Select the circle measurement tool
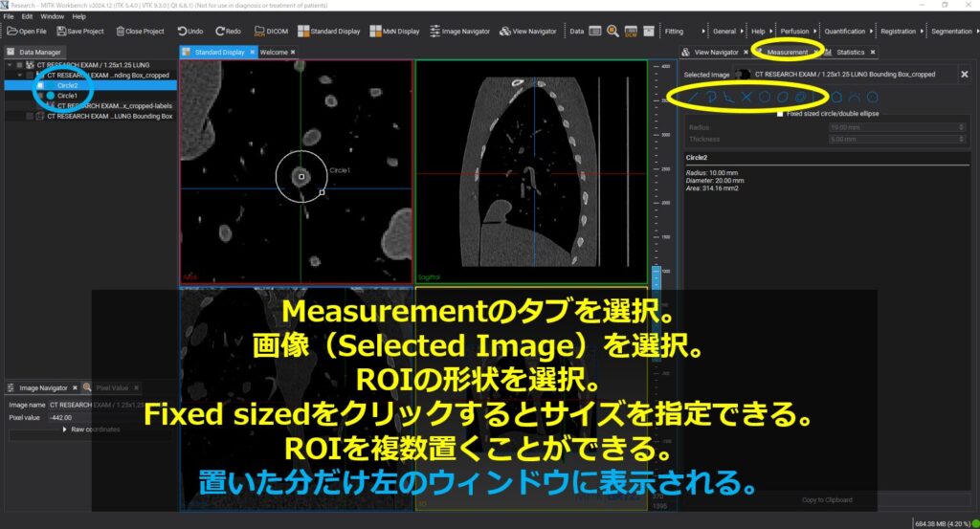This screenshot has height=529, width=980. (765, 97)
